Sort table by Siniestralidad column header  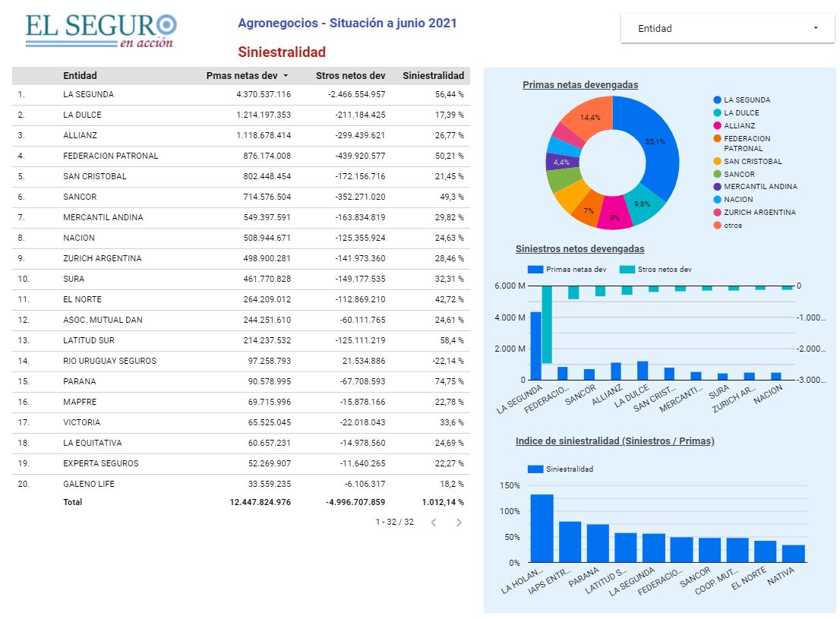coord(433,76)
